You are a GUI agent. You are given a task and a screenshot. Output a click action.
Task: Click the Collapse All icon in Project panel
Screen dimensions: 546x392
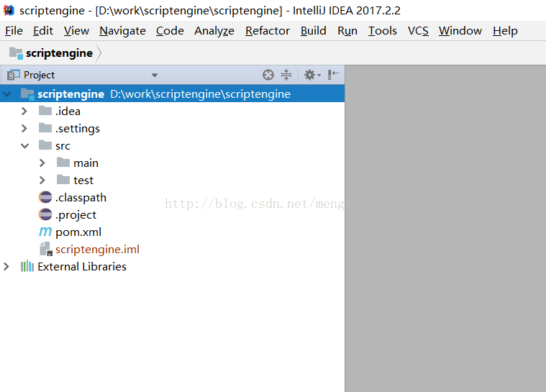click(286, 75)
